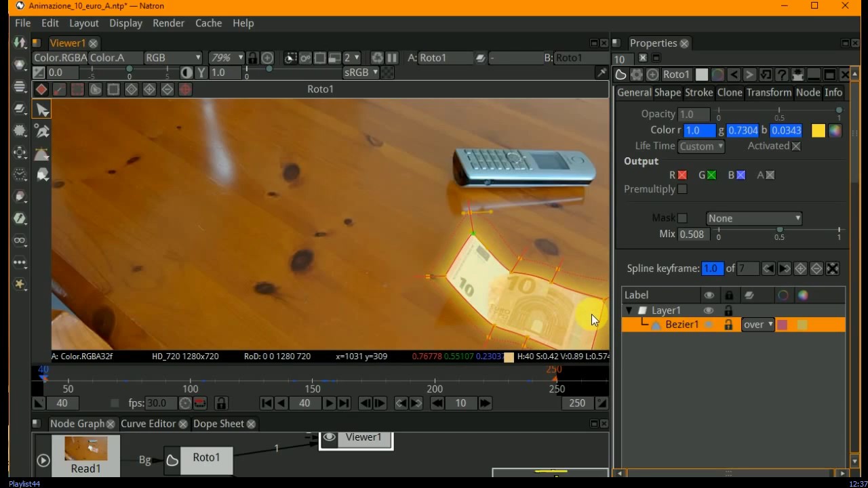Remove the spline keyframe with X button
Viewport: 868px width, 488px height.
833,269
